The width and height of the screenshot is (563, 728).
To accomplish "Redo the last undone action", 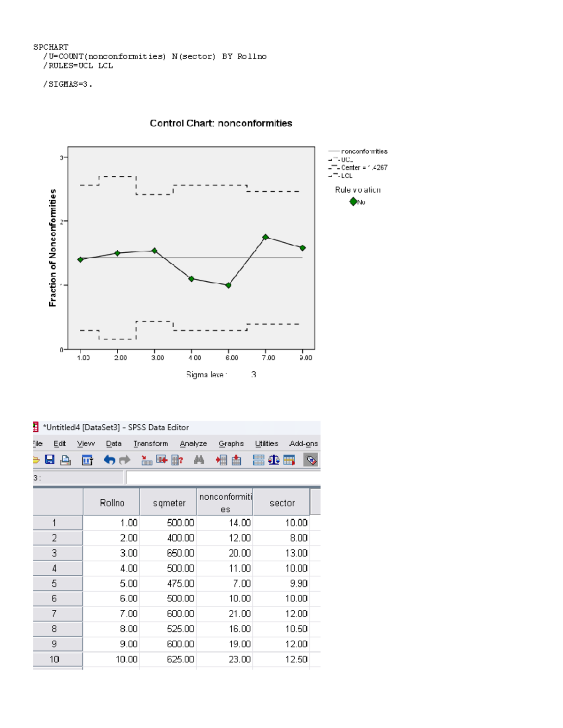I will pos(125,460).
